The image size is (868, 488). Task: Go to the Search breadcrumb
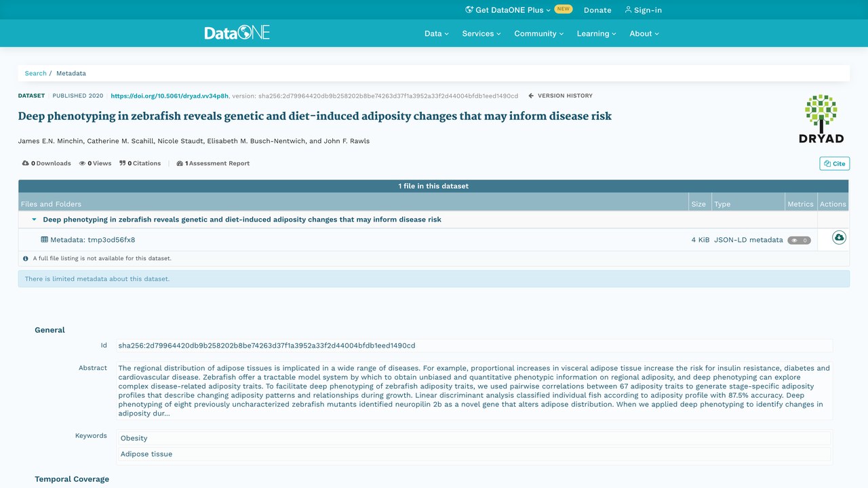[36, 73]
